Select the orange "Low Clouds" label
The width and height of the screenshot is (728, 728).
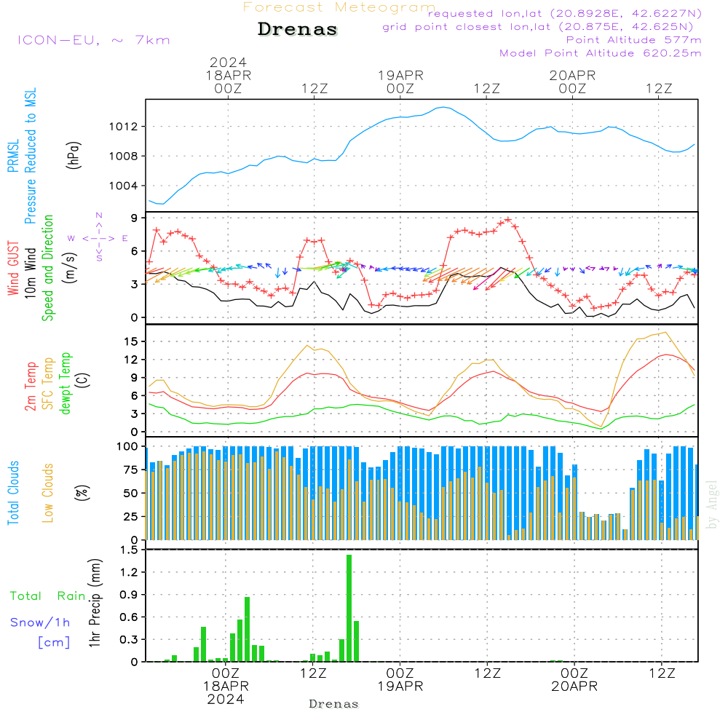tap(48, 493)
